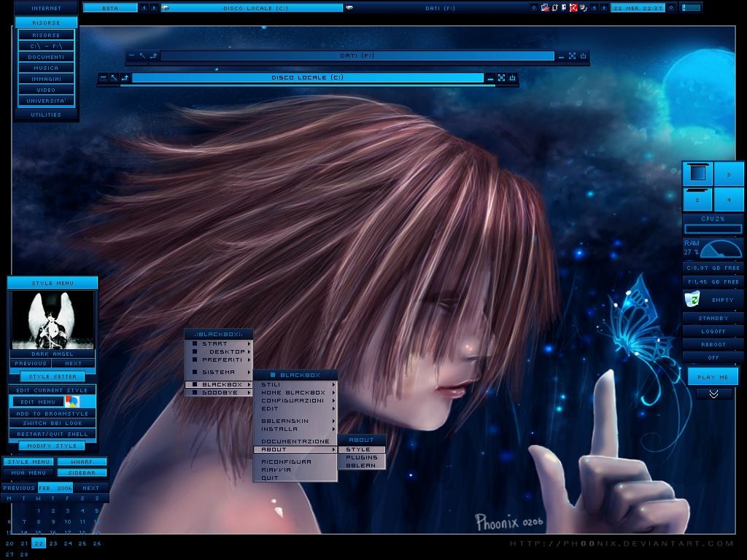Choose RICONFIGURA in Blackbox menu

(x=295, y=462)
